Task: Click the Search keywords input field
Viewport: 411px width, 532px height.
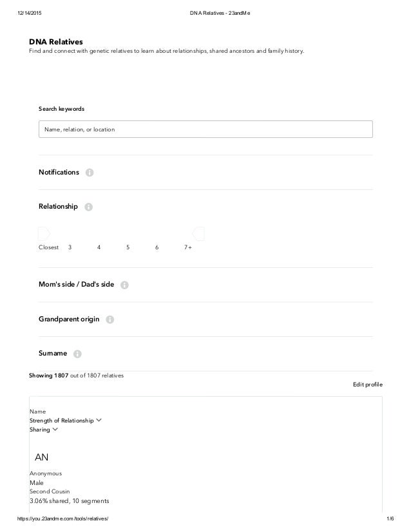Action: pyautogui.click(x=205, y=129)
